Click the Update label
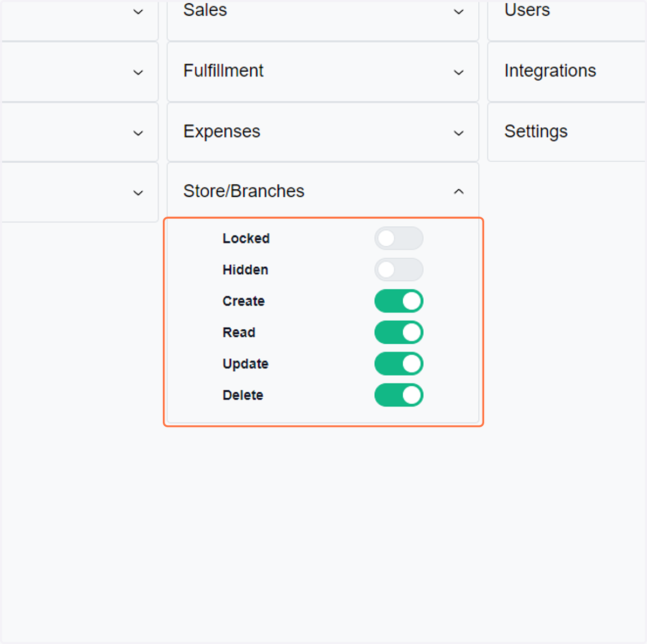The image size is (647, 644). [x=245, y=364]
